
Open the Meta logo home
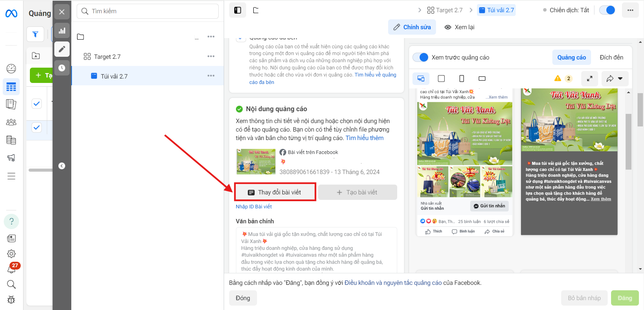(x=11, y=14)
